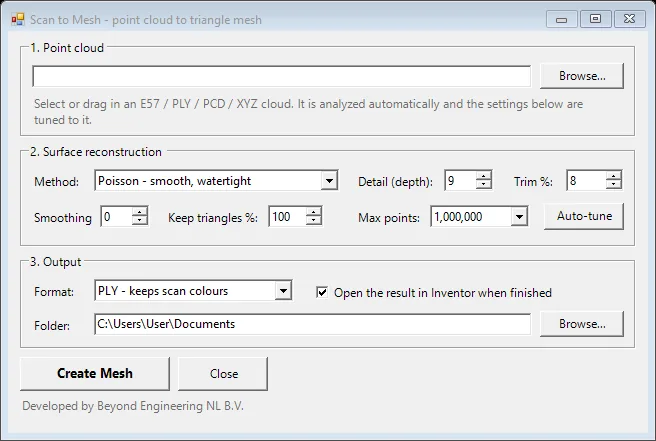656x441 pixels.
Task: Open the Method dropdown list
Action: pyautogui.click(x=329, y=181)
